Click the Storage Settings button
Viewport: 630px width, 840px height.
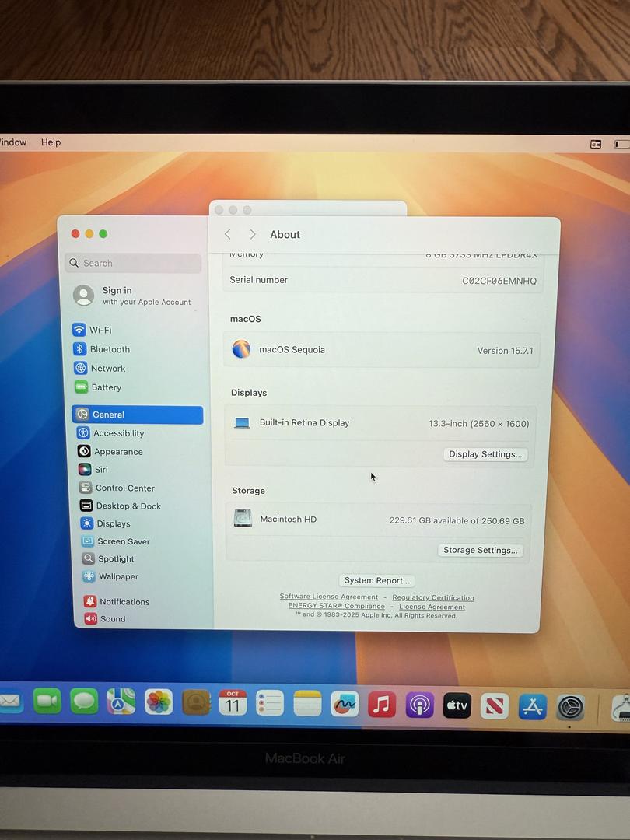click(x=480, y=550)
